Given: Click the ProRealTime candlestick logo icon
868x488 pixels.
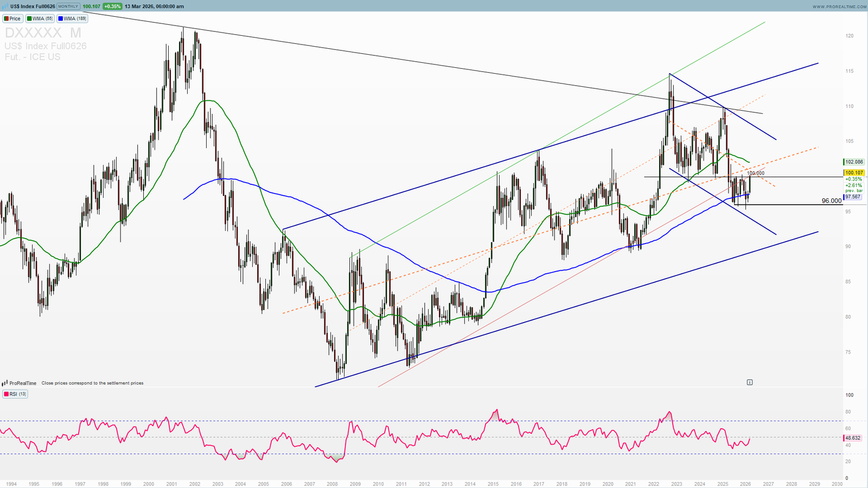Looking at the screenshot, I should tap(5, 383).
